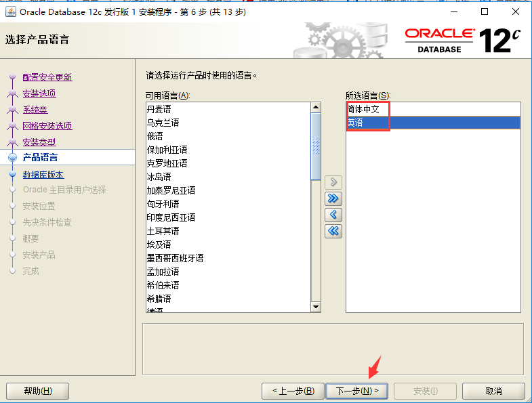Click the Java icon in the title bar
Screen dimensions: 532x403
[11, 12]
